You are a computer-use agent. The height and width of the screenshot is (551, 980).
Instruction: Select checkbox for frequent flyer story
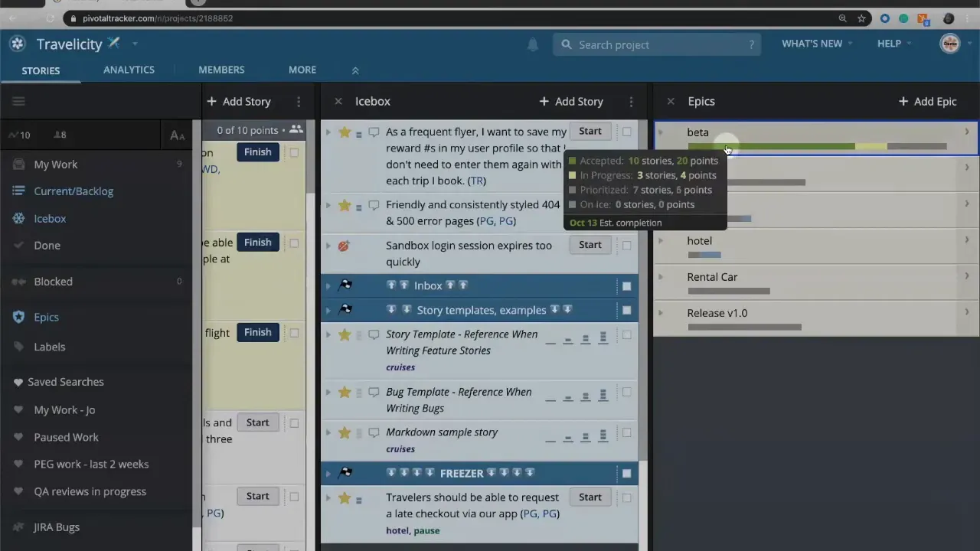tap(626, 132)
